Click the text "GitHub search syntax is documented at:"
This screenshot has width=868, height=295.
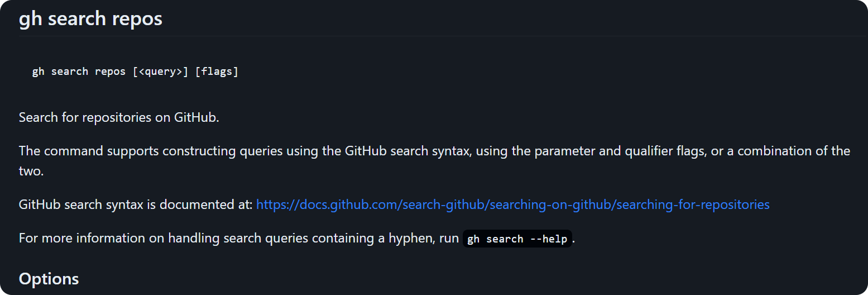[136, 204]
